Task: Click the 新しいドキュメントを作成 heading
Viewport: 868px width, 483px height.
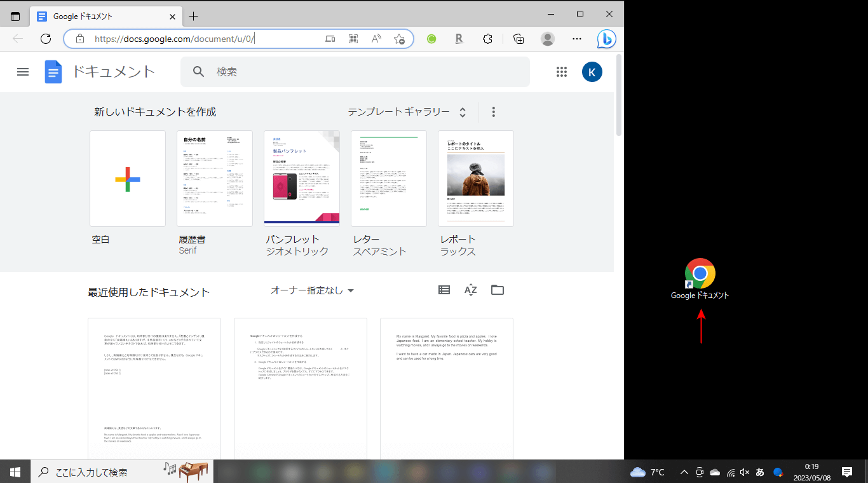Action: (156, 112)
